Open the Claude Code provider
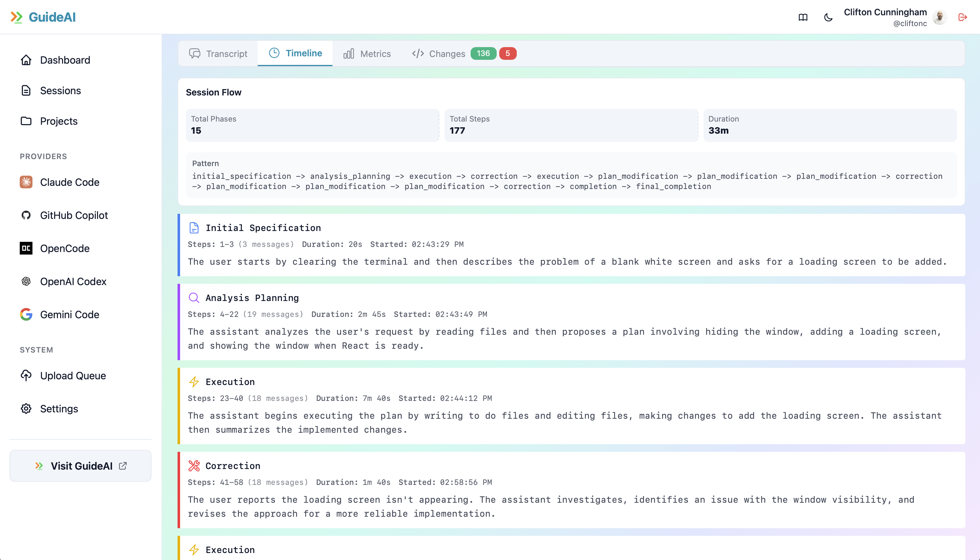 [69, 182]
